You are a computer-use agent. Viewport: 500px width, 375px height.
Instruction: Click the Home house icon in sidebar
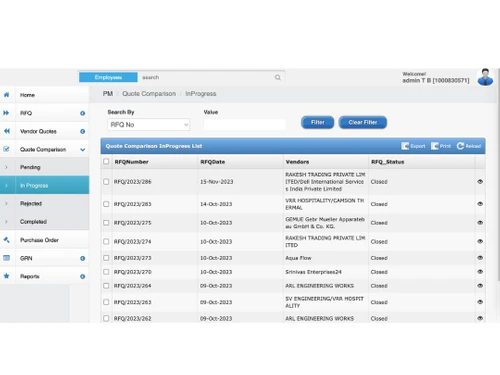coord(6,95)
